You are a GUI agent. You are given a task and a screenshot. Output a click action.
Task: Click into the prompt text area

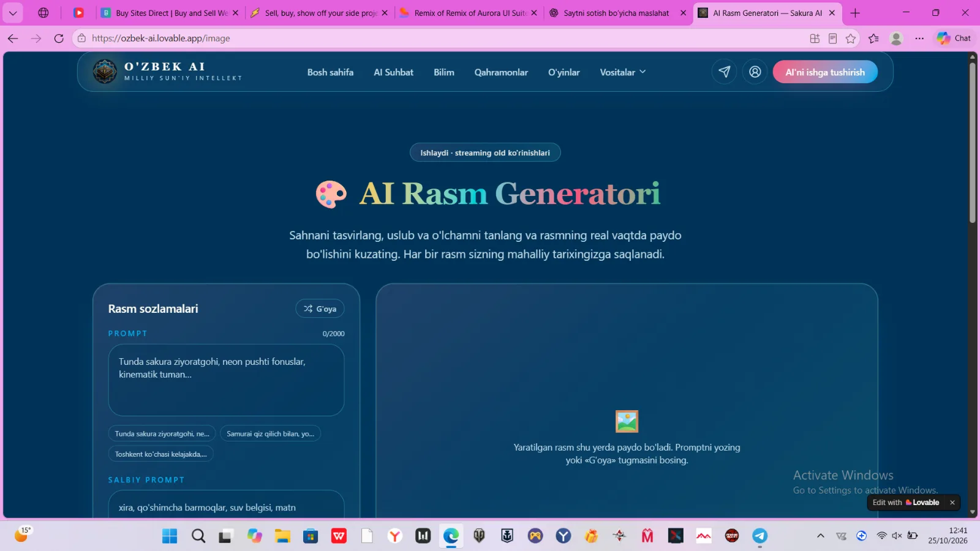click(x=226, y=380)
